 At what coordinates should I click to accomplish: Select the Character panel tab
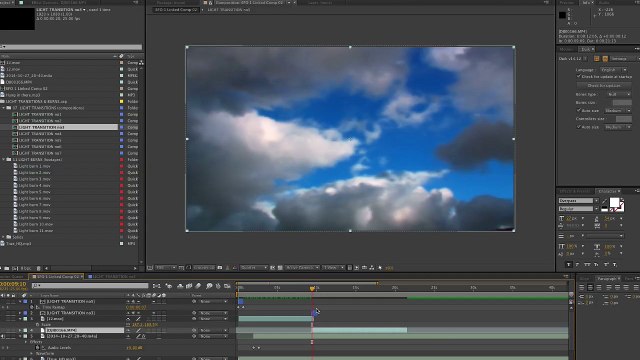[x=608, y=191]
